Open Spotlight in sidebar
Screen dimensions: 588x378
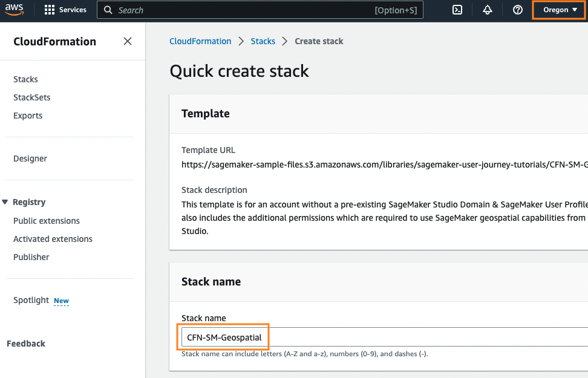pyautogui.click(x=31, y=300)
